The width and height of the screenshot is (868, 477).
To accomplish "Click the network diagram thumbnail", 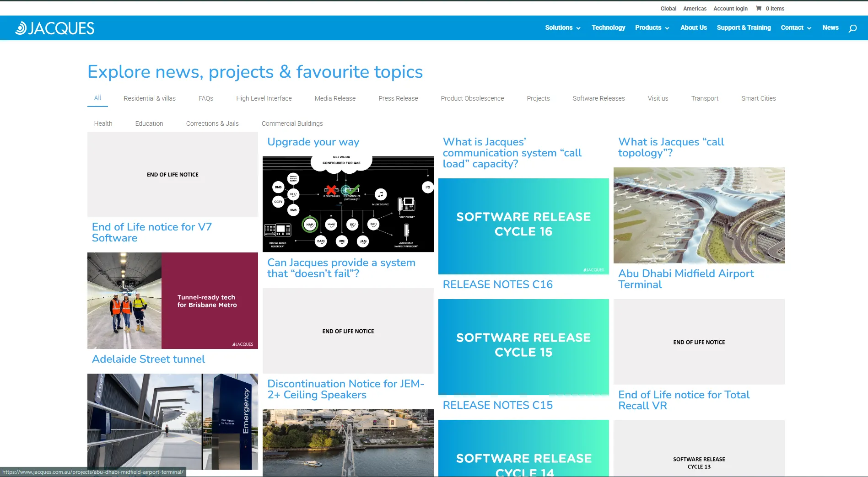I will click(x=348, y=204).
